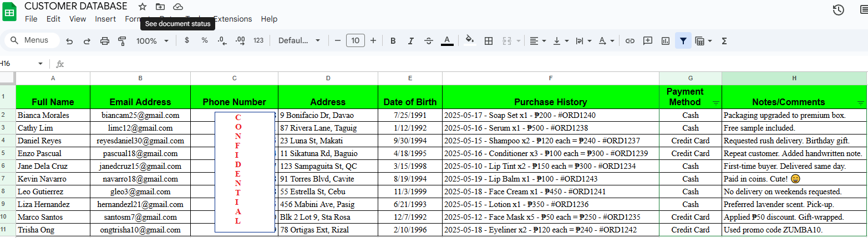868x238 pixels.
Task: Insert a comment
Action: [647, 41]
